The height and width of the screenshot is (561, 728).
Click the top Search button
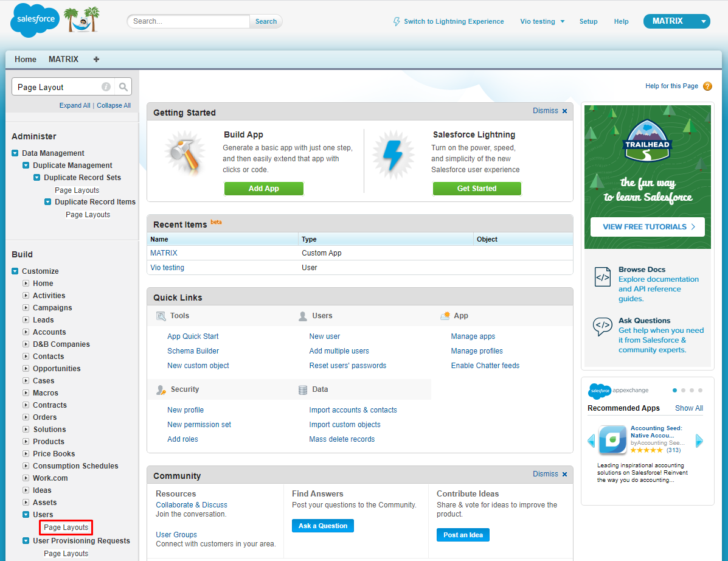point(266,21)
